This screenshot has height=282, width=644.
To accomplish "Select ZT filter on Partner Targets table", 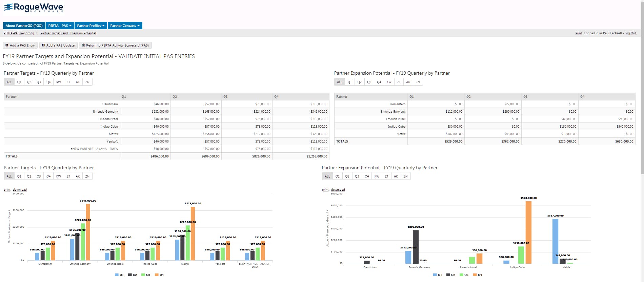I will point(68,82).
